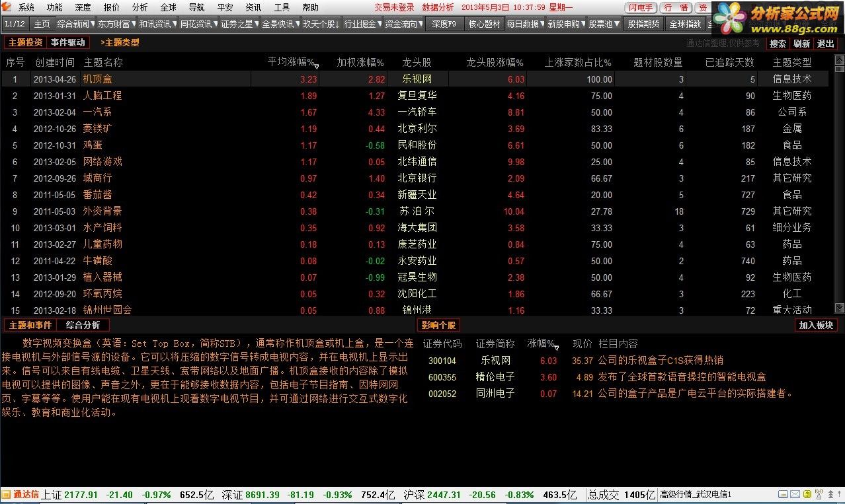Viewport: 845px width, 504px height.
Task: Click leading stock 北纬通信 cell
Action: coord(417,161)
